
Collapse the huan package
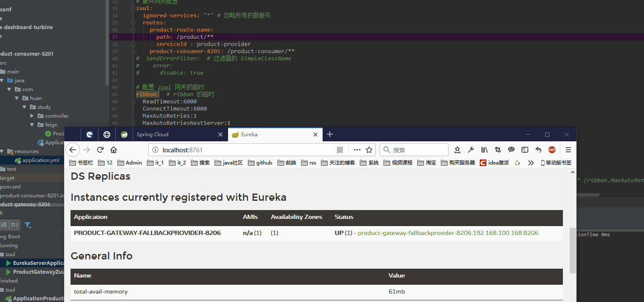(x=17, y=98)
